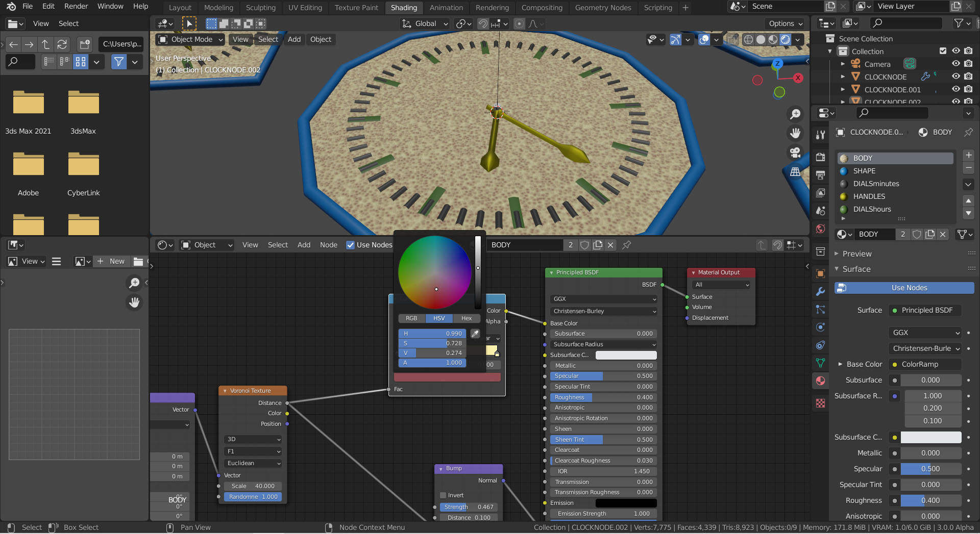
Task: Hide CLOCKNODE eye icon in outliner
Action: [x=956, y=77]
